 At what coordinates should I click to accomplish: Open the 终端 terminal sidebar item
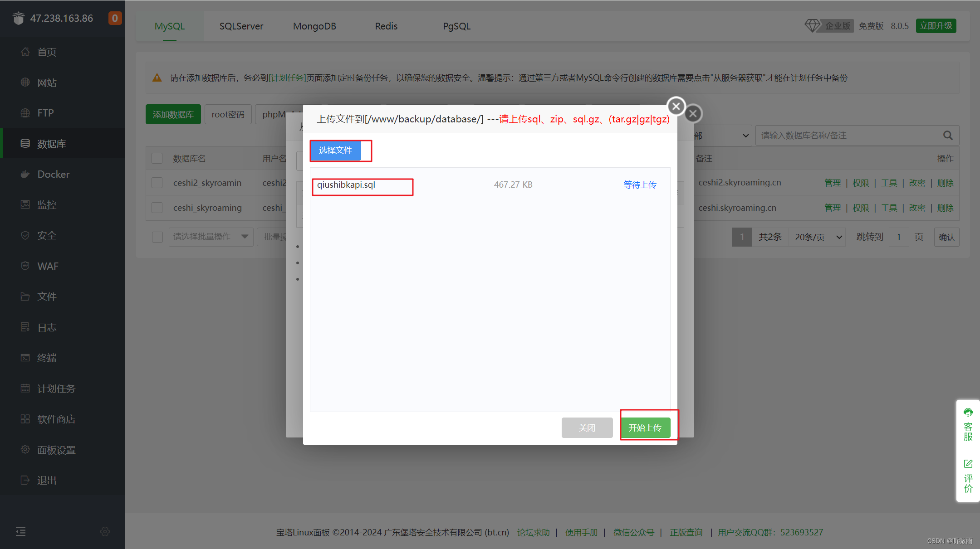pos(63,358)
